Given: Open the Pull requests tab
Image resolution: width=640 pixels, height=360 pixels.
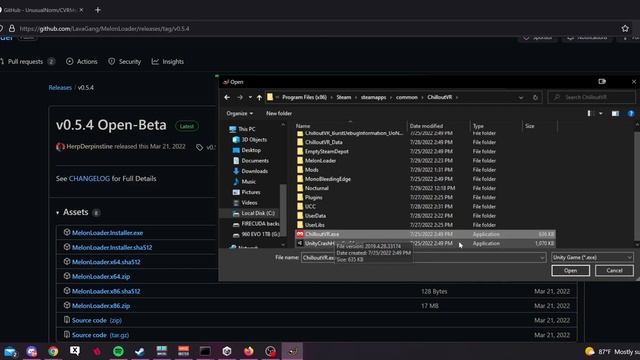Looking at the screenshot, I should click(x=27, y=62).
